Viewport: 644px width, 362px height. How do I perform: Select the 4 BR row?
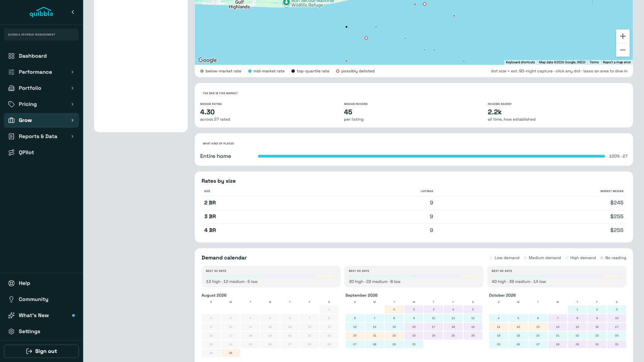click(414, 230)
